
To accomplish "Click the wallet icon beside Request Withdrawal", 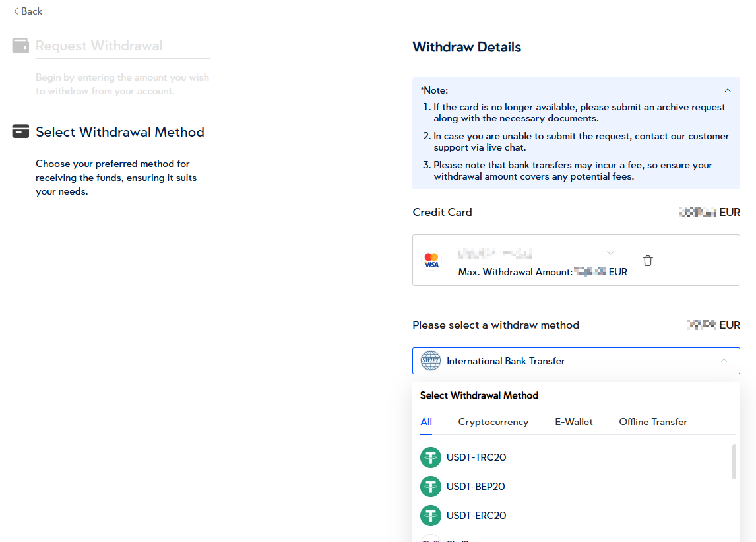I will tap(20, 46).
